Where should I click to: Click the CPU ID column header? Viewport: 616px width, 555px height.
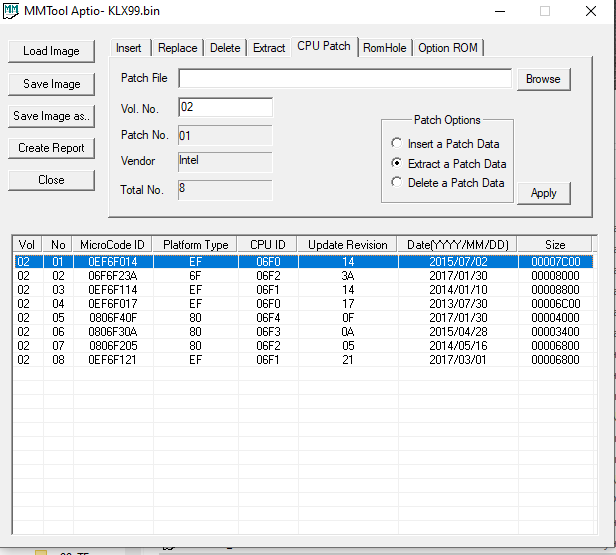point(268,245)
